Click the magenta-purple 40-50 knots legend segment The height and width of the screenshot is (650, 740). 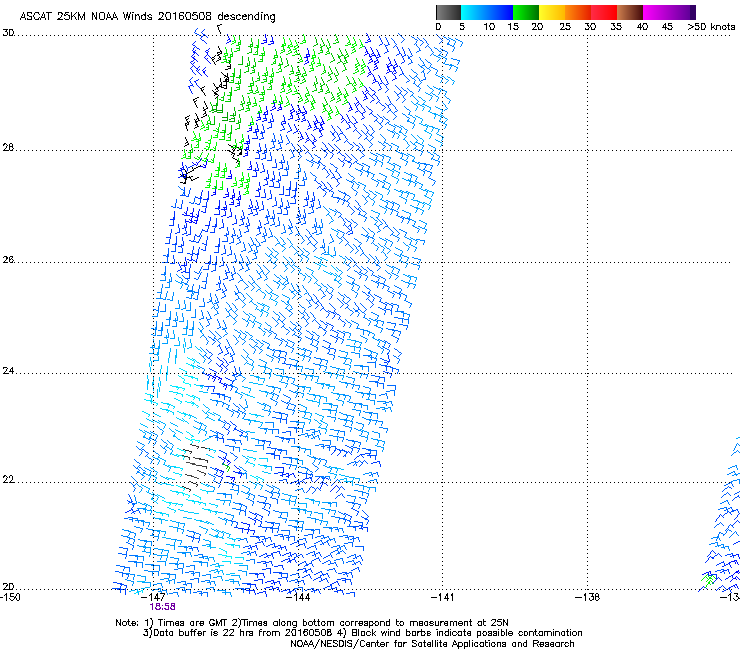click(669, 12)
